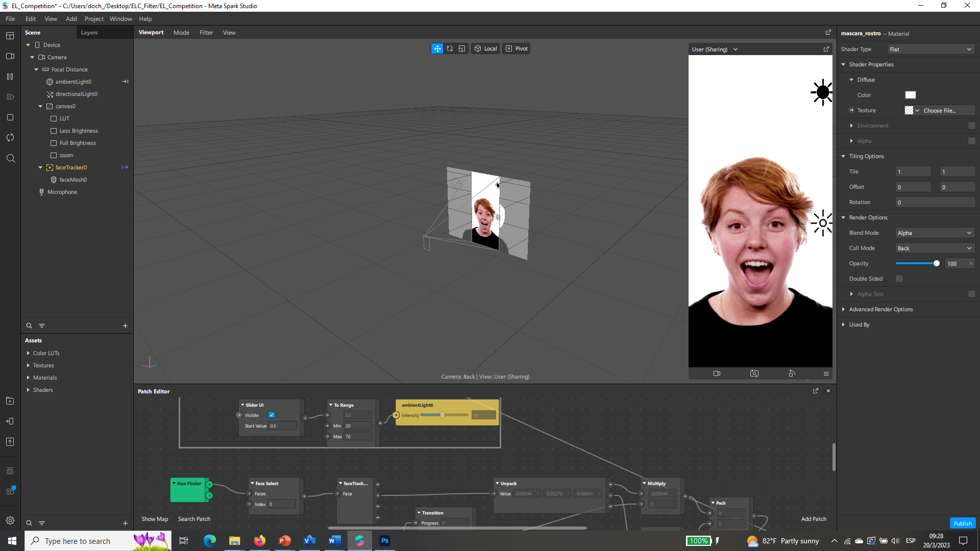This screenshot has height=551, width=980.
Task: Toggle the Visible checkbox in Slider UI patch
Action: [x=272, y=415]
